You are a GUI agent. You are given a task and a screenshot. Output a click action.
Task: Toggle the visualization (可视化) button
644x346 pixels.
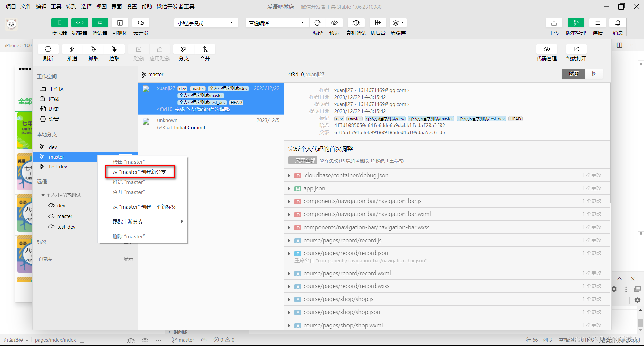(120, 23)
